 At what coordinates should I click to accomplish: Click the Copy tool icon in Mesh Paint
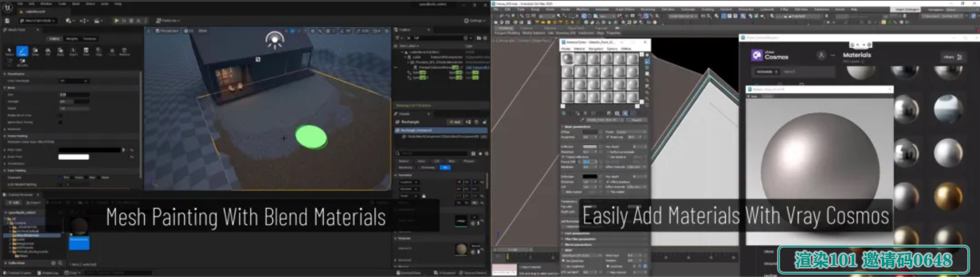99,51
